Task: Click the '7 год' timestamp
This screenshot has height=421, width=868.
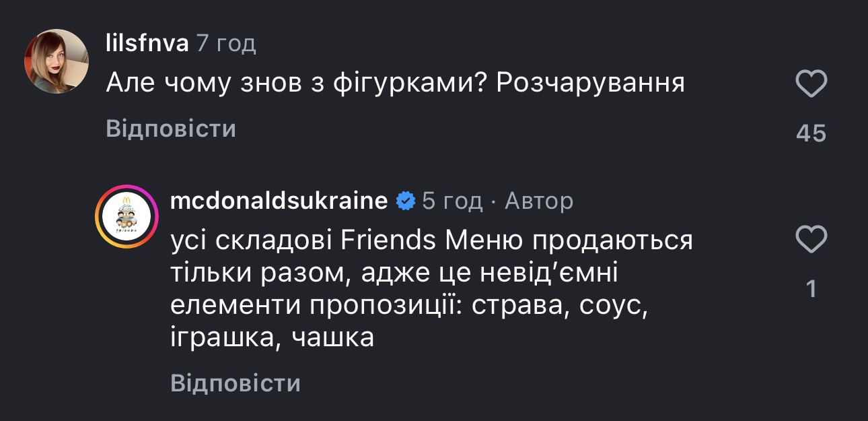Action: tap(226, 44)
